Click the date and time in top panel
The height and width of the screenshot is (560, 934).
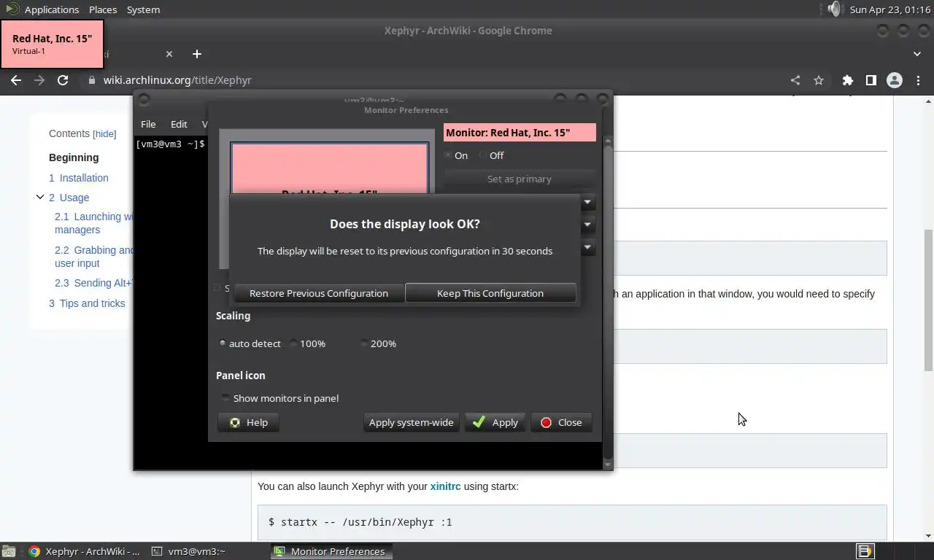click(x=890, y=9)
